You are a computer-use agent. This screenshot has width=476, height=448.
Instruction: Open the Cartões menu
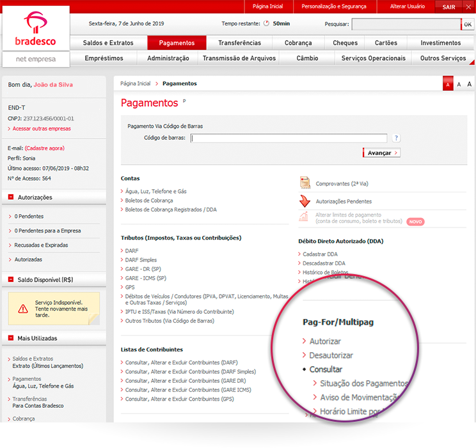[386, 43]
